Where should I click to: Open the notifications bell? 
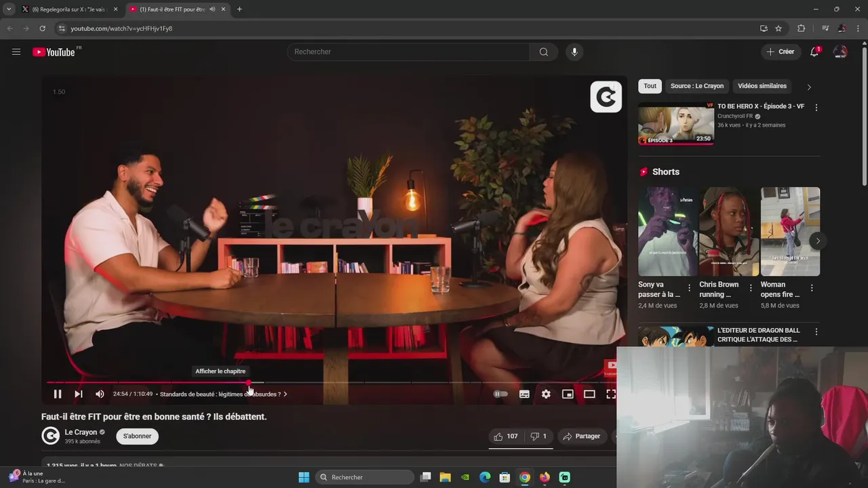coord(814,52)
